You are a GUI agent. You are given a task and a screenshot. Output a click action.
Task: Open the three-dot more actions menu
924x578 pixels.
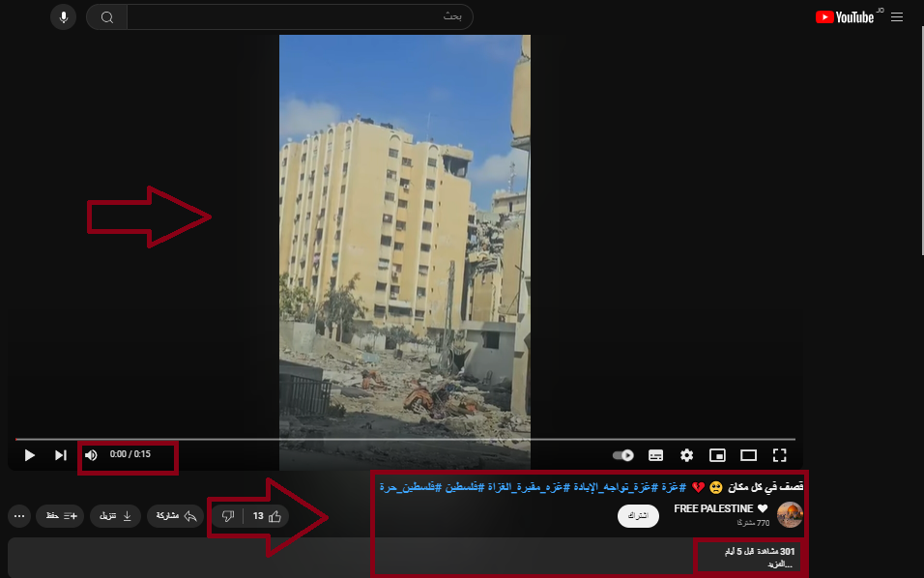point(19,516)
